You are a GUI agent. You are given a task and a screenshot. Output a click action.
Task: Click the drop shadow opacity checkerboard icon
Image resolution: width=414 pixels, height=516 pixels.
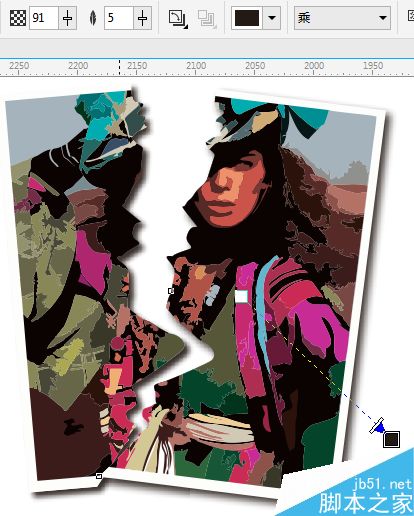[18, 18]
